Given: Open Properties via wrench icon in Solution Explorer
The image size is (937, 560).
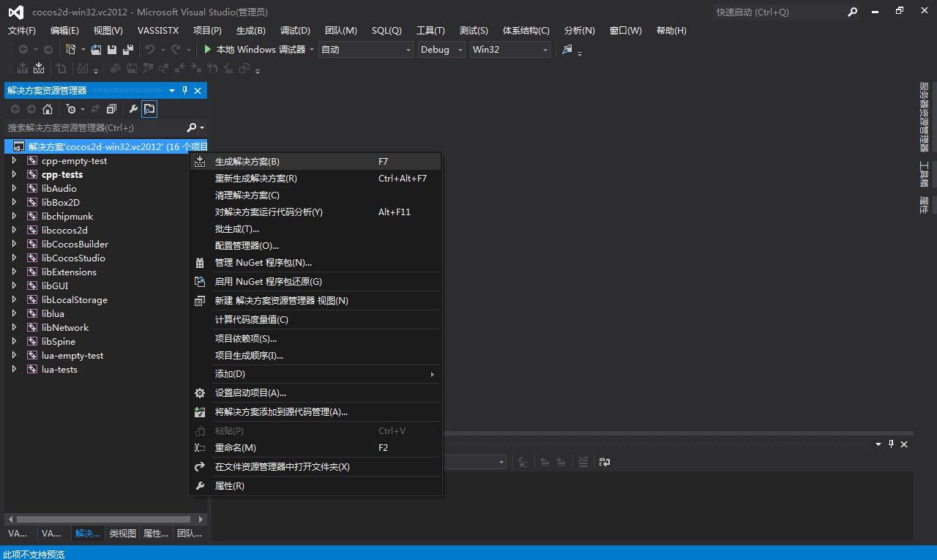Looking at the screenshot, I should pos(133,109).
